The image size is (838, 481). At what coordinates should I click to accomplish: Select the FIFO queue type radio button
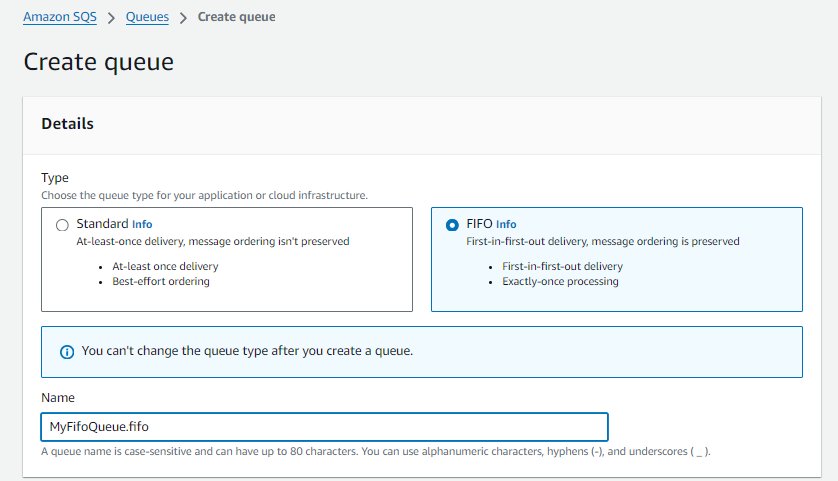(452, 225)
